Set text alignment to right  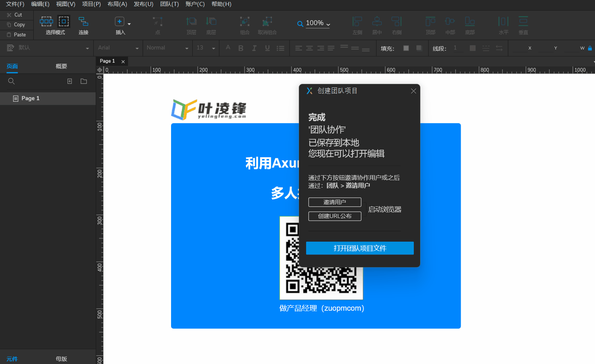tap(320, 48)
